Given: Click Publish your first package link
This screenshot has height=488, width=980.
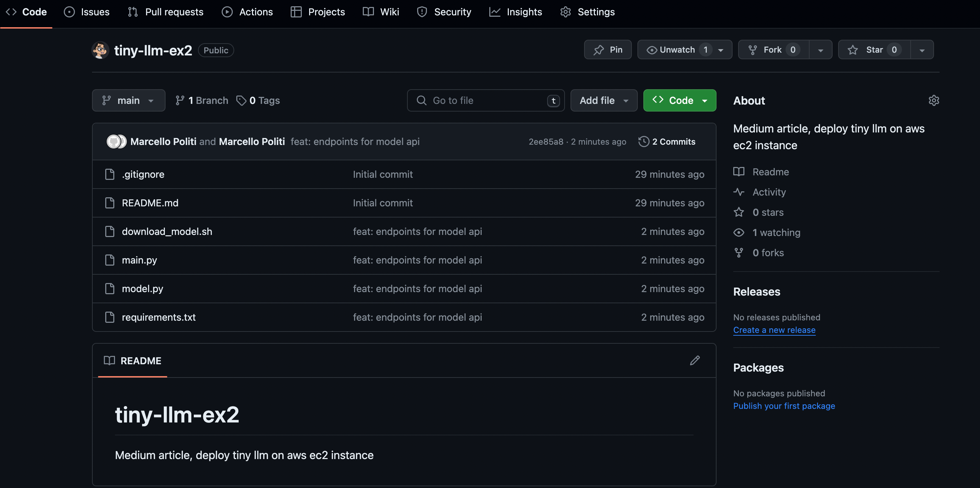Looking at the screenshot, I should point(784,406).
